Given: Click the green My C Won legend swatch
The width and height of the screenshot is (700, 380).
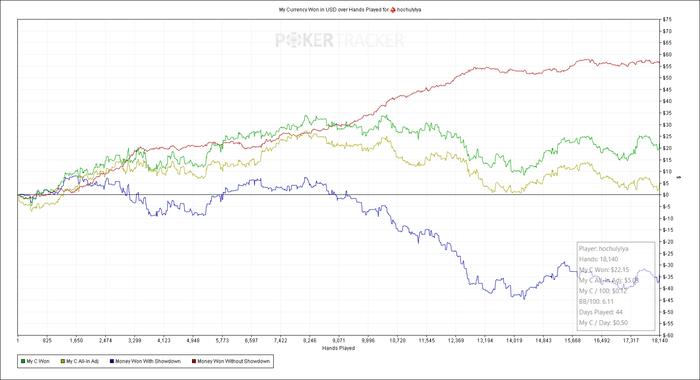Looking at the screenshot, I should [x=23, y=361].
